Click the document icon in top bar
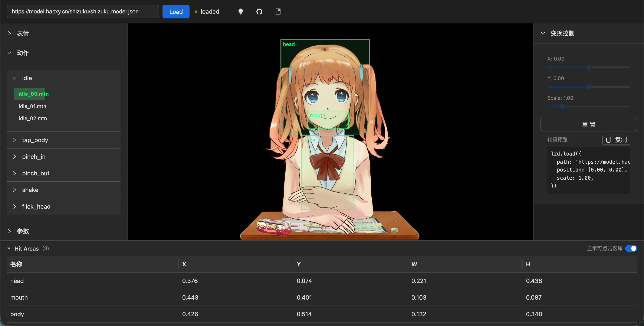Screen dimensions: 644x326 [x=278, y=12]
